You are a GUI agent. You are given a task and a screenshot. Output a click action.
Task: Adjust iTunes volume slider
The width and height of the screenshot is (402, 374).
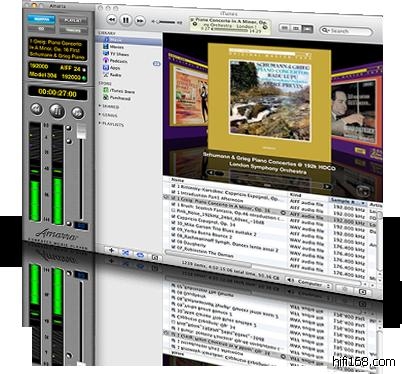(x=167, y=22)
